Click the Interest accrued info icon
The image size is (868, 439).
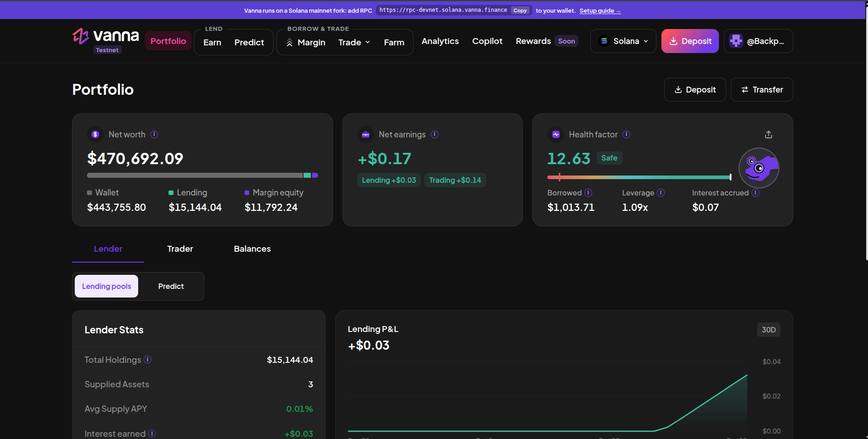(x=755, y=193)
